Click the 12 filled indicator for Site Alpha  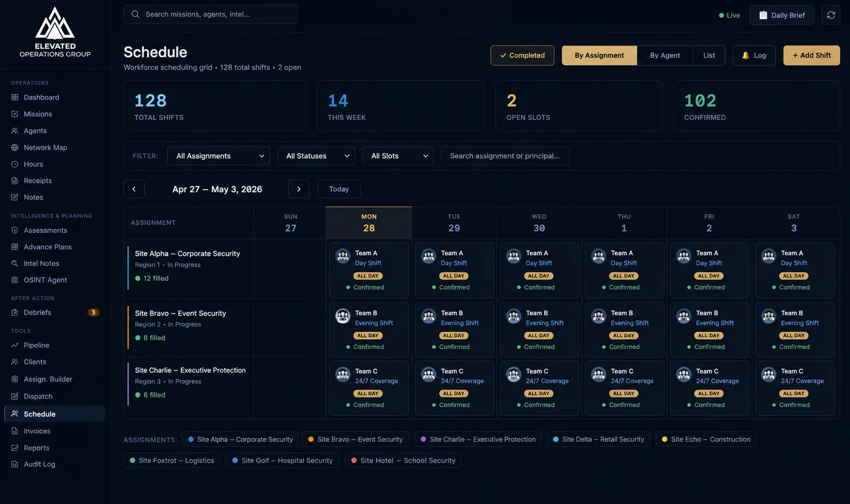(152, 279)
